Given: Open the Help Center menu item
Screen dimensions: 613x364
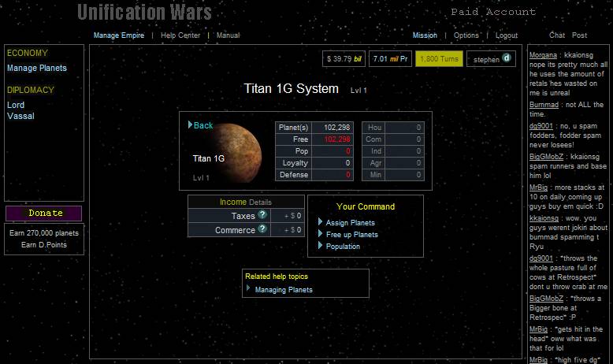Looking at the screenshot, I should click(x=180, y=35).
